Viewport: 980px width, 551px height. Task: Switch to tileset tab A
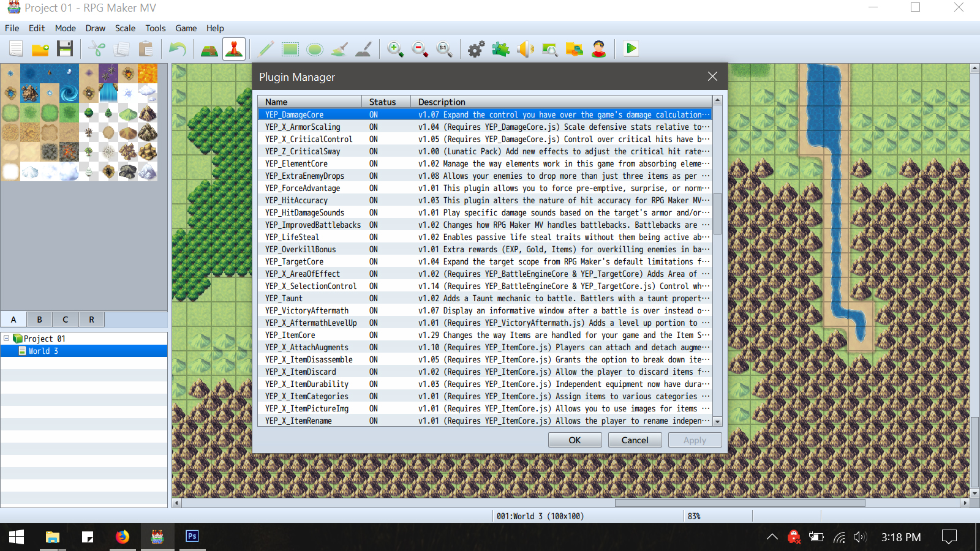click(13, 320)
